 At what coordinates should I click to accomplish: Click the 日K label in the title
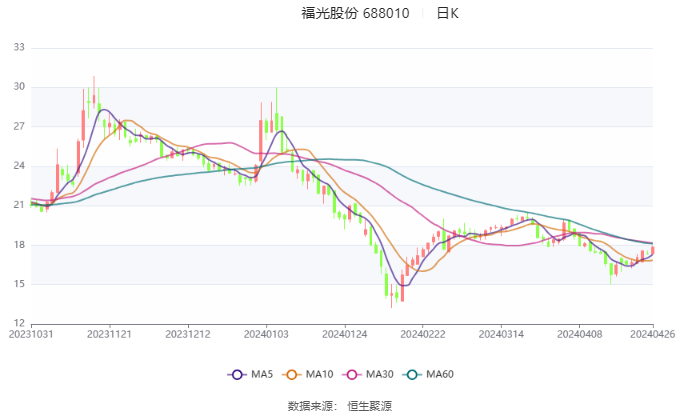447,13
